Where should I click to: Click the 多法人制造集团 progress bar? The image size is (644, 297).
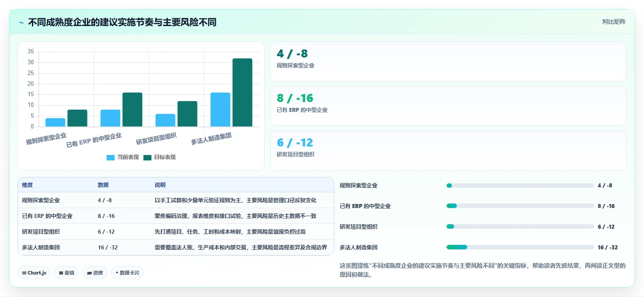pyautogui.click(x=520, y=248)
